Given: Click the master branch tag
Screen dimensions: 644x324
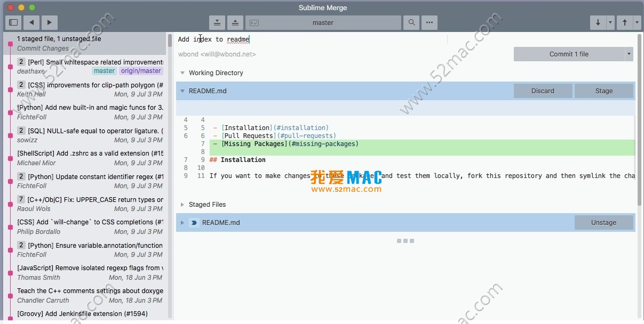Looking at the screenshot, I should pos(104,71).
